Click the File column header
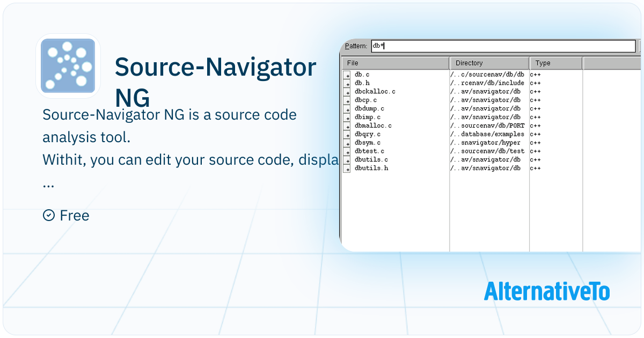This screenshot has width=644, height=338. (396, 63)
